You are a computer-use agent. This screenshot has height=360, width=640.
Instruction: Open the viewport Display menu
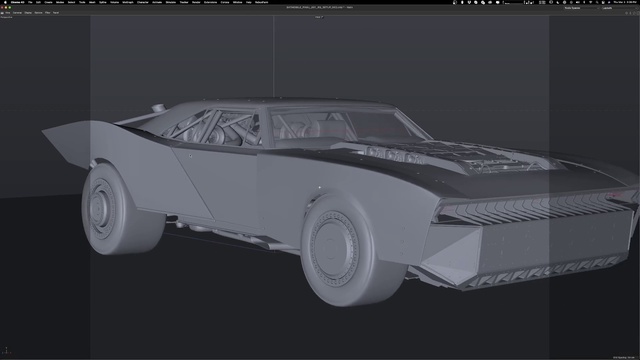point(28,13)
